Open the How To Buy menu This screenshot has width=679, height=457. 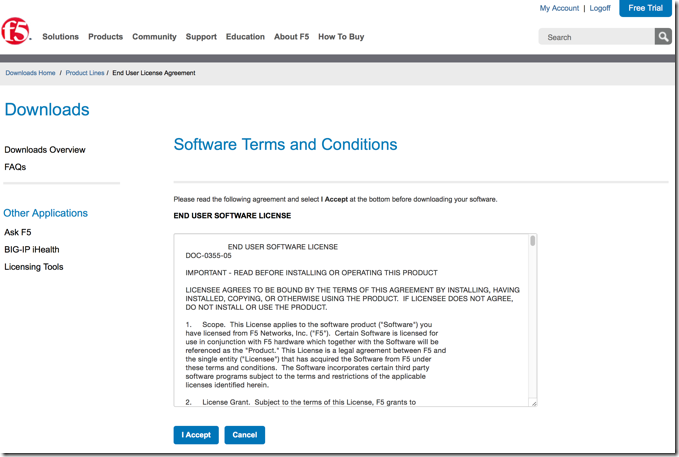(x=341, y=37)
